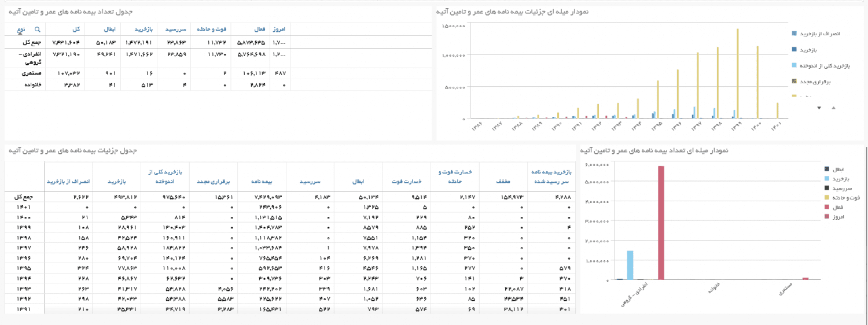868x325 pixels.
Task: Click the خسارت فوت column header
Action: click(408, 182)
